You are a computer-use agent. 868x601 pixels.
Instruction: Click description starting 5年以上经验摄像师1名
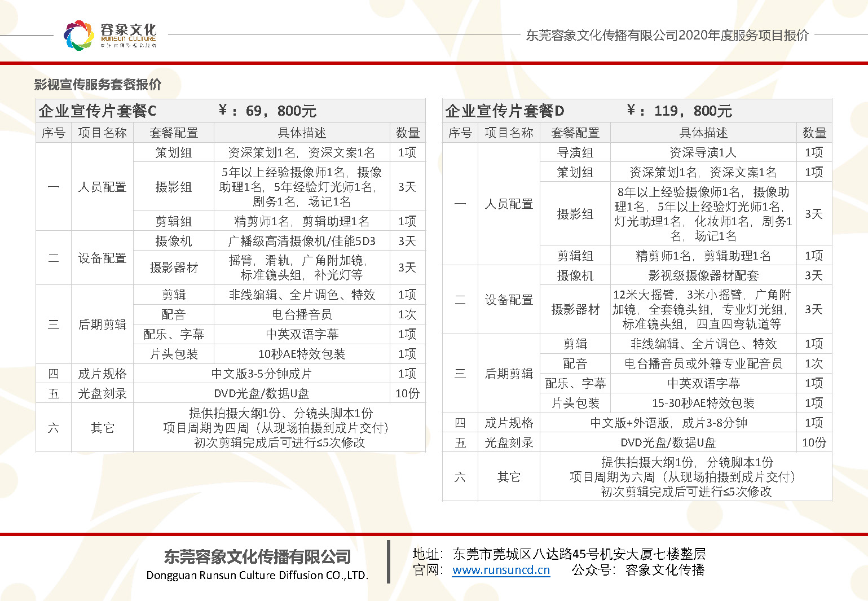point(302,187)
